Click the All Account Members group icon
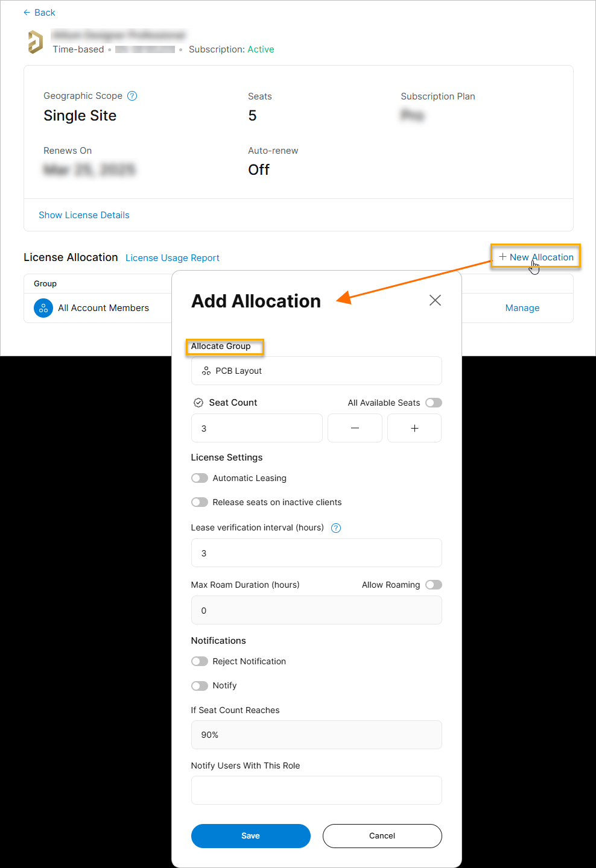The image size is (596, 868). 43,308
